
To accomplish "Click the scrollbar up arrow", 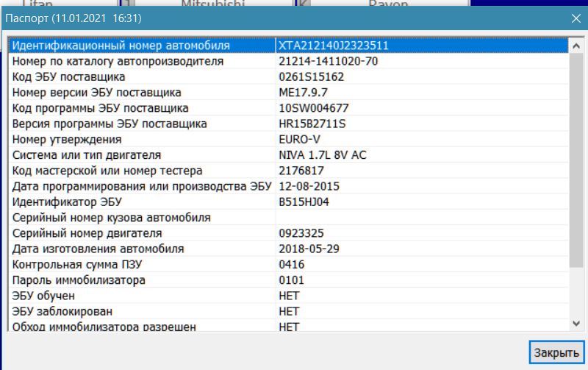I will [576, 44].
